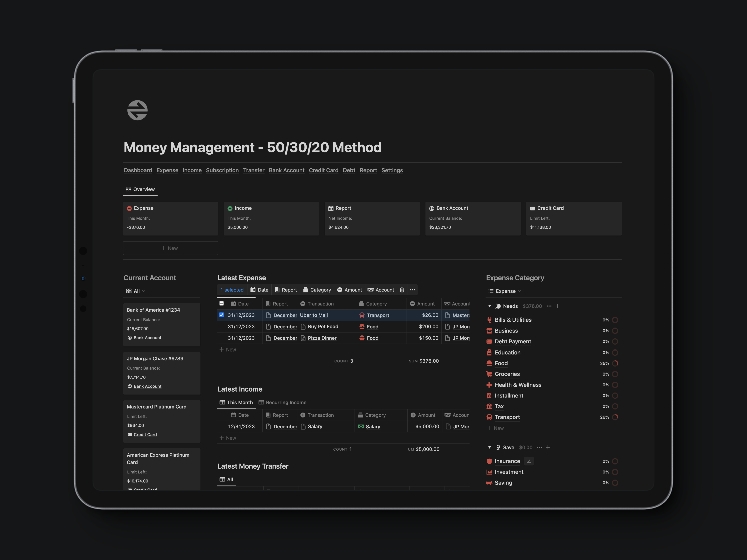Open the Pizza Dinner transaction
This screenshot has width=747, height=560.
[322, 338]
